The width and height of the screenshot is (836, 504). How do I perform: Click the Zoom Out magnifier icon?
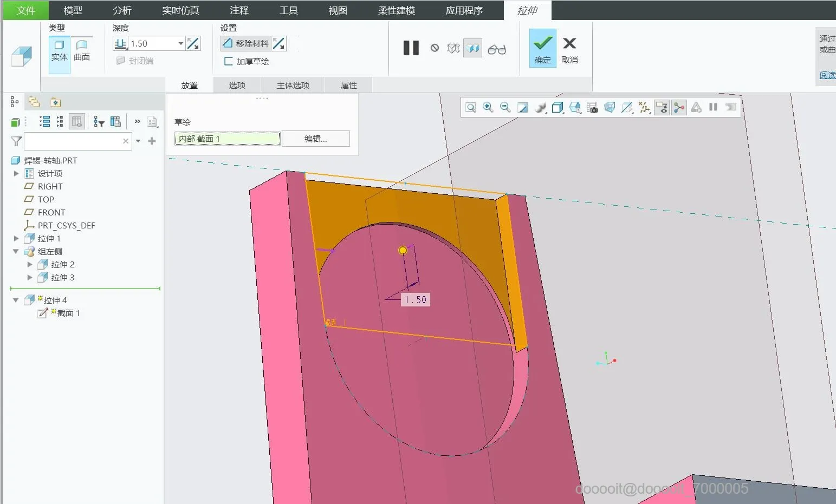(505, 107)
